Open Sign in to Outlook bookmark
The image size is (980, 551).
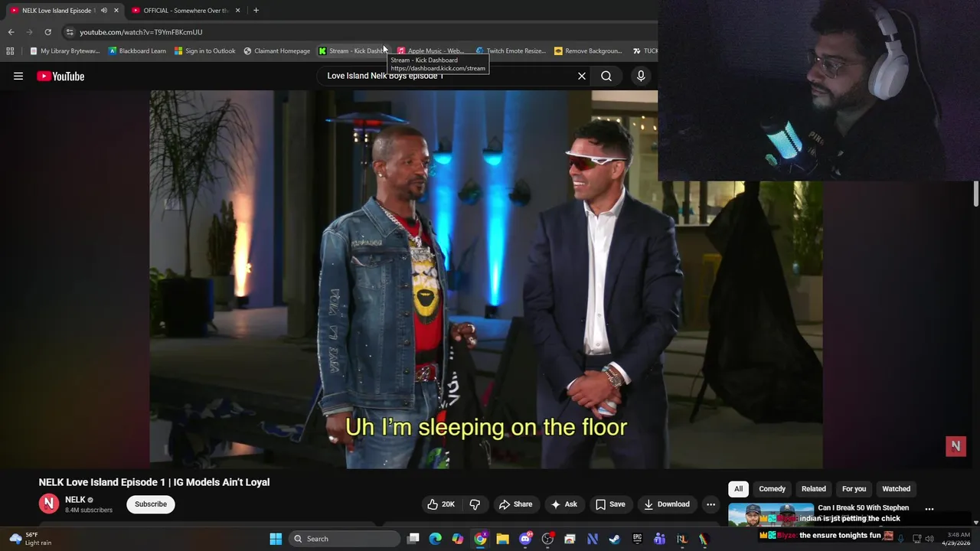click(204, 51)
